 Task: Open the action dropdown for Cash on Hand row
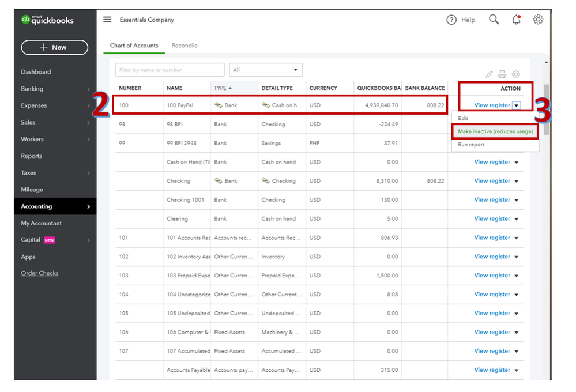tap(517, 163)
